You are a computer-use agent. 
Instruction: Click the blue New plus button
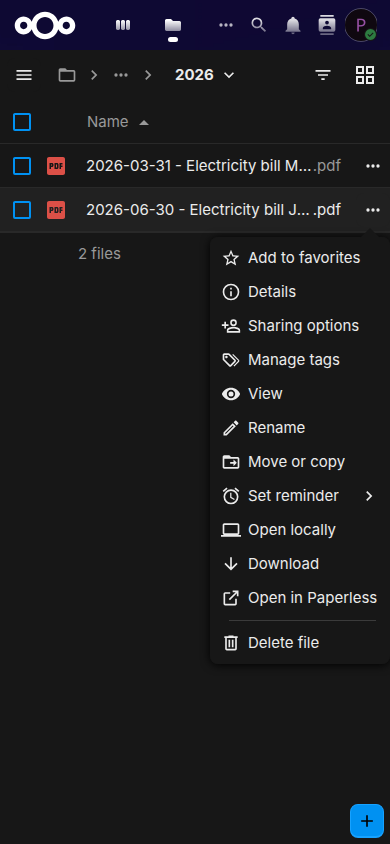[367, 821]
